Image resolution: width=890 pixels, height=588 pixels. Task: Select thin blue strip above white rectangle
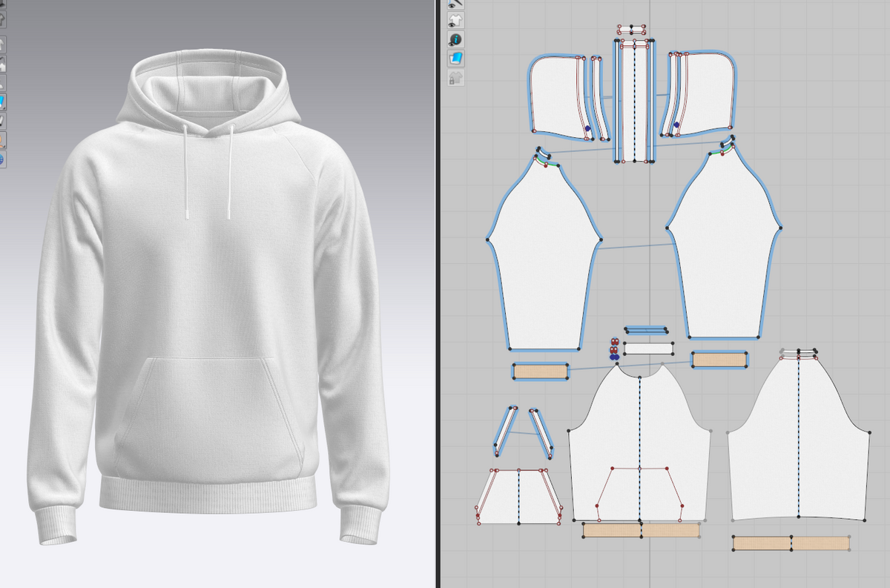click(647, 330)
